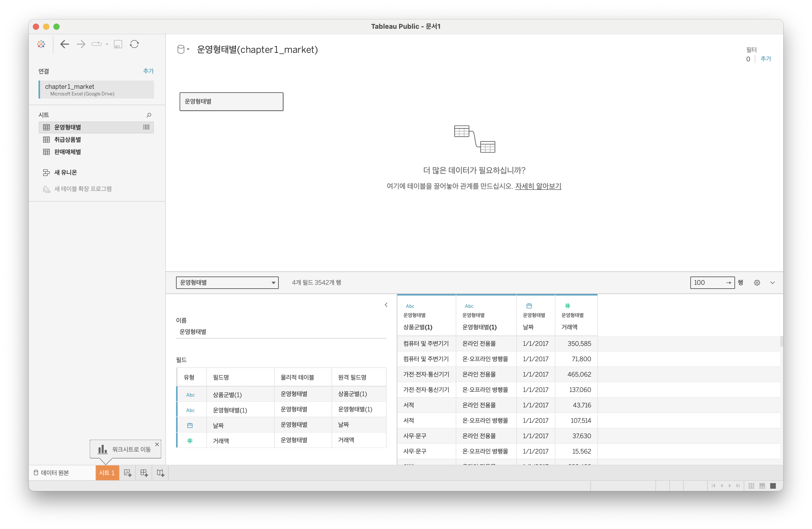Click the date type icon for 날짜 column
This screenshot has height=529, width=812.
click(x=529, y=306)
